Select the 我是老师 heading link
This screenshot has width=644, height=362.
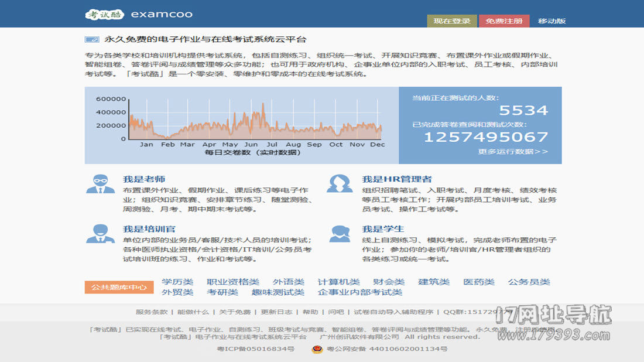144,179
